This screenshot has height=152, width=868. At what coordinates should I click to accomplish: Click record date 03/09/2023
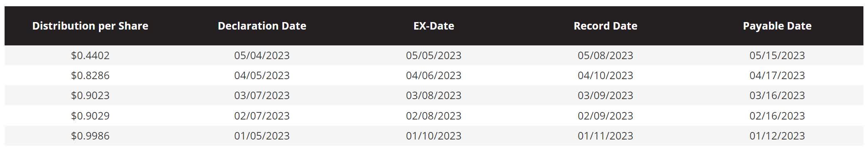click(606, 95)
